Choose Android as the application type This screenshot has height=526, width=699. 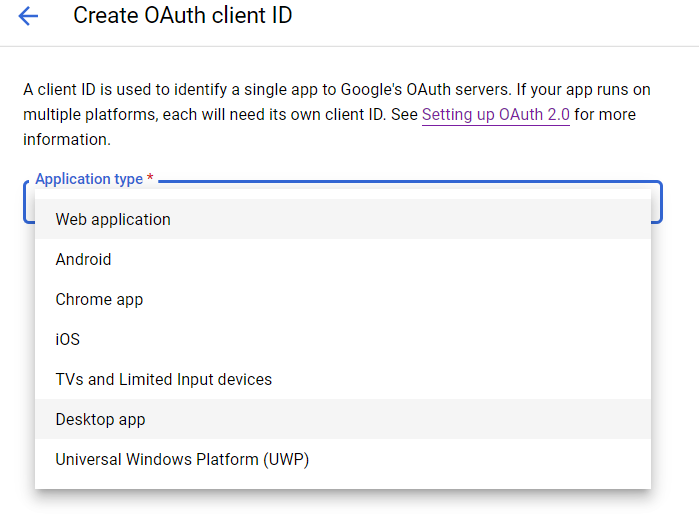[x=84, y=259]
